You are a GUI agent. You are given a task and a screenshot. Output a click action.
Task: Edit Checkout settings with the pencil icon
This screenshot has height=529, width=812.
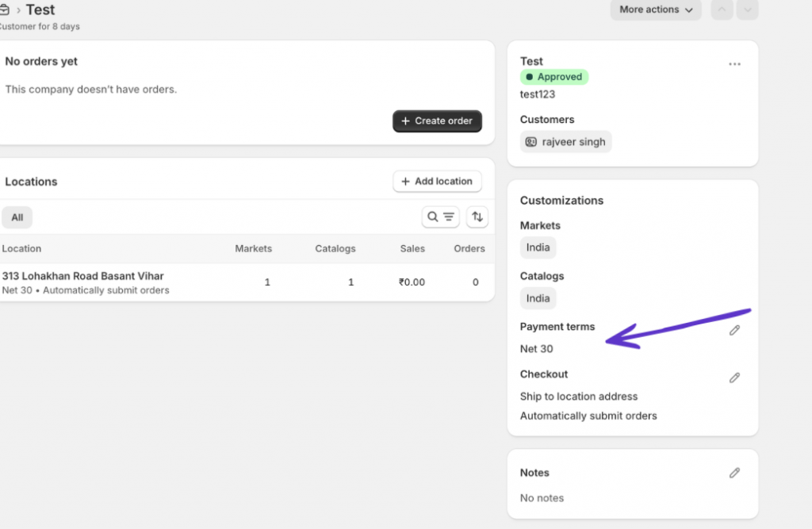pyautogui.click(x=734, y=378)
